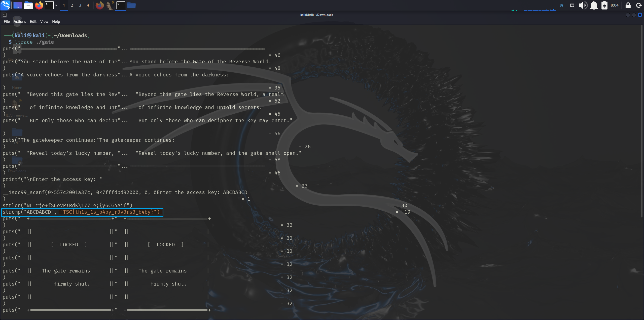Lock the screen with padlock icon

(628, 5)
